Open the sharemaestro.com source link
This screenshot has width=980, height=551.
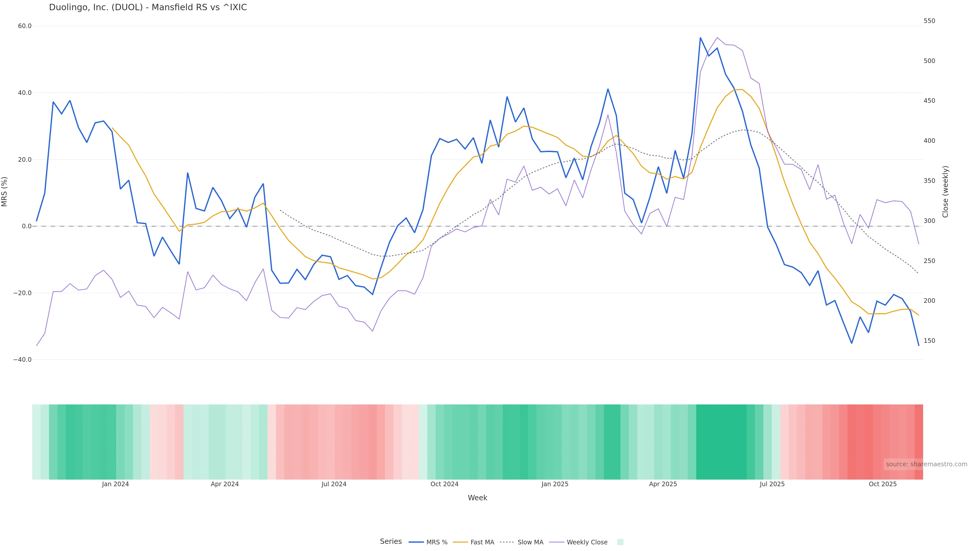[926, 464]
